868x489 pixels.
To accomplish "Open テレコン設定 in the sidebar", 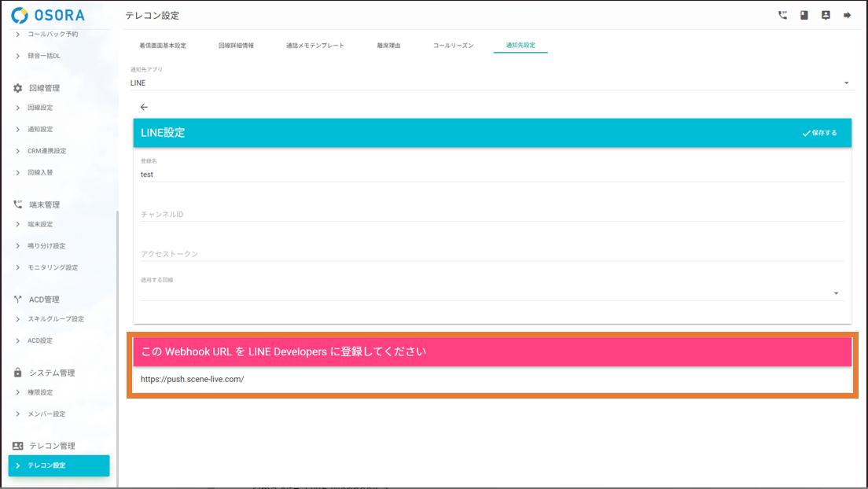I will tap(59, 465).
